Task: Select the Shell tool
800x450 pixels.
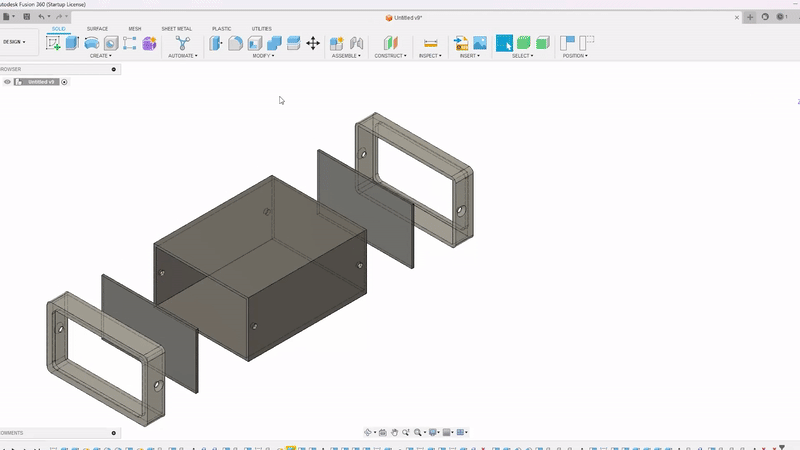Action: click(x=255, y=43)
